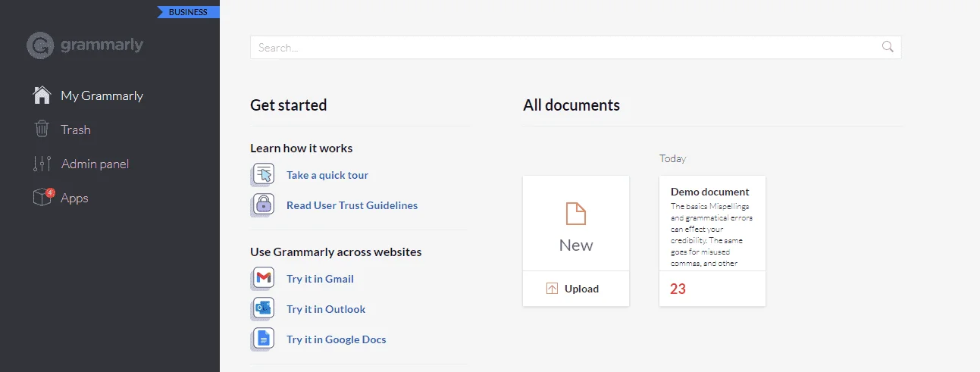Follow the Take a quick tour link
The image size is (980, 372).
pos(327,175)
